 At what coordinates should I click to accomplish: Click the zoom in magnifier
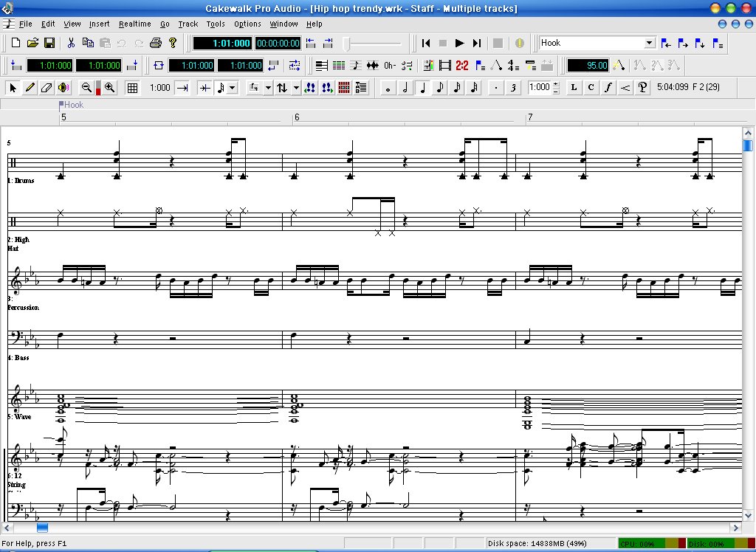click(110, 88)
